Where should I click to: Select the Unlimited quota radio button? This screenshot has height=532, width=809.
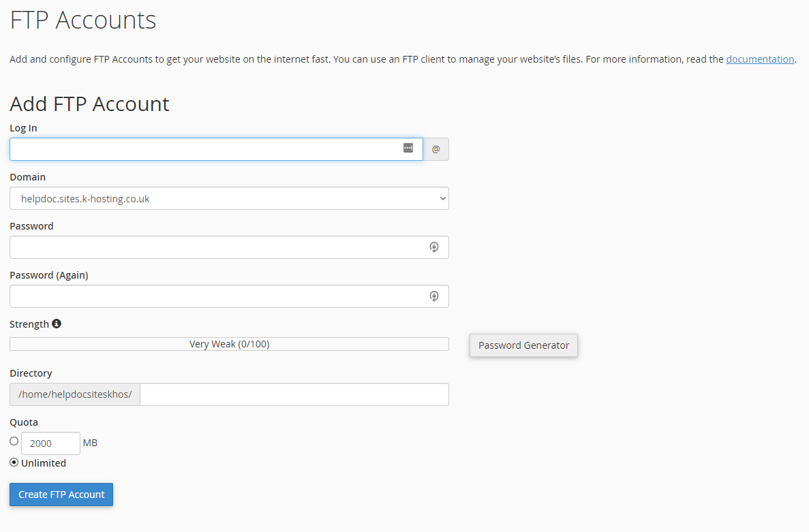(x=14, y=463)
